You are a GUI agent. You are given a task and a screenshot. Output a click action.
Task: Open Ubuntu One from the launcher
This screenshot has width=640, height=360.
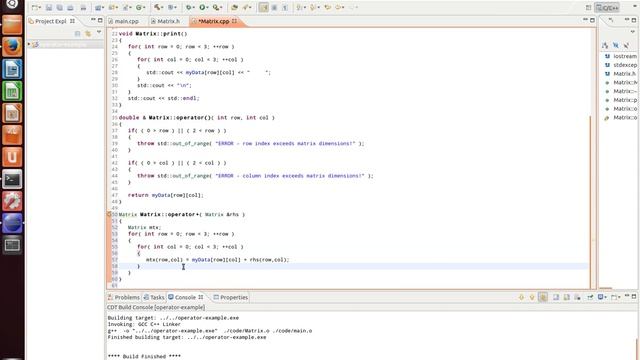[12, 157]
